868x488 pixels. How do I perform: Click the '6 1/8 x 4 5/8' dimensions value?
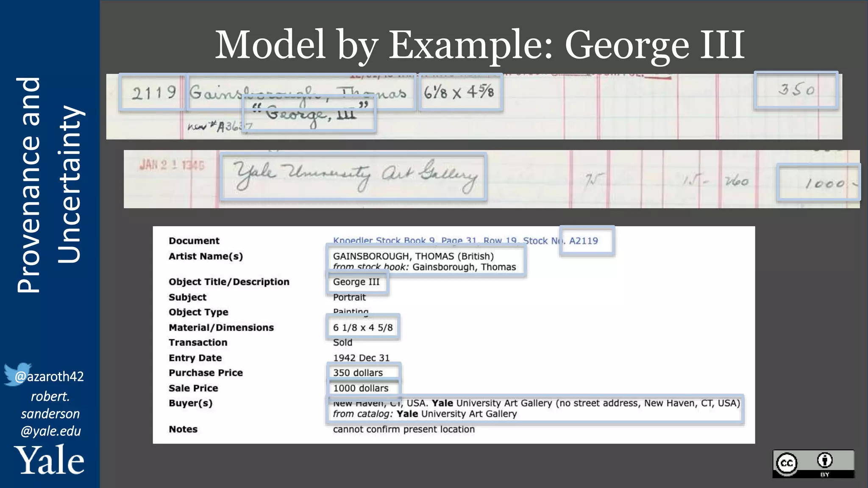point(363,327)
